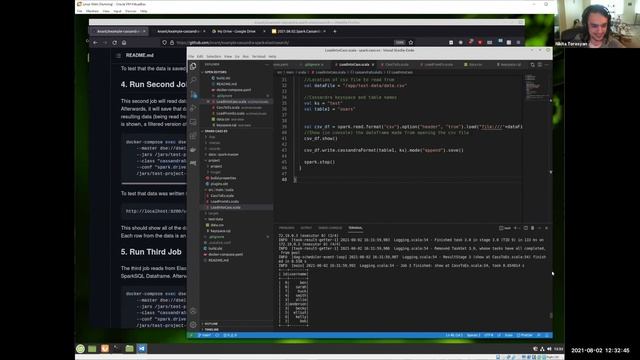
Task: Open the README.md table of contents icon
Action: (x=118, y=55)
